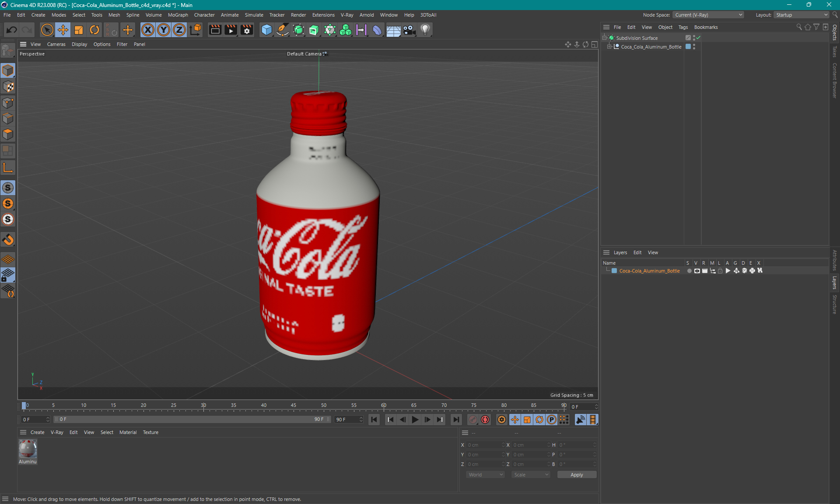This screenshot has width=840, height=504.
Task: Open the Scale mode dropdown
Action: click(x=531, y=475)
